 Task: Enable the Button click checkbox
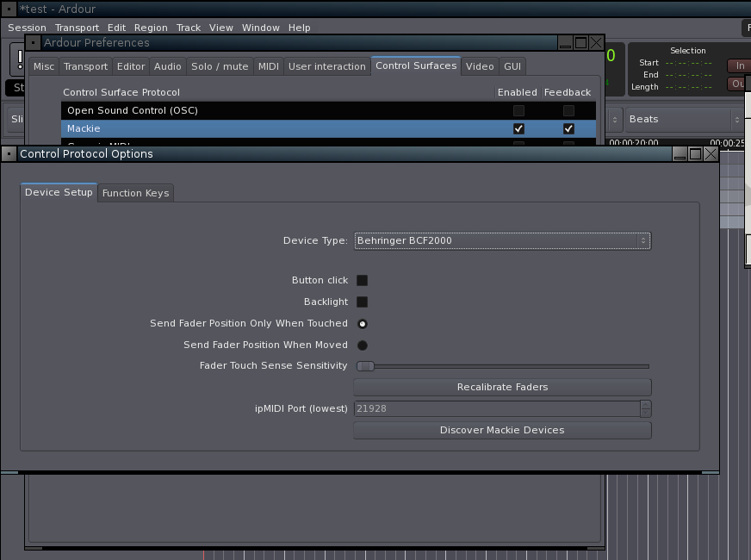(362, 280)
